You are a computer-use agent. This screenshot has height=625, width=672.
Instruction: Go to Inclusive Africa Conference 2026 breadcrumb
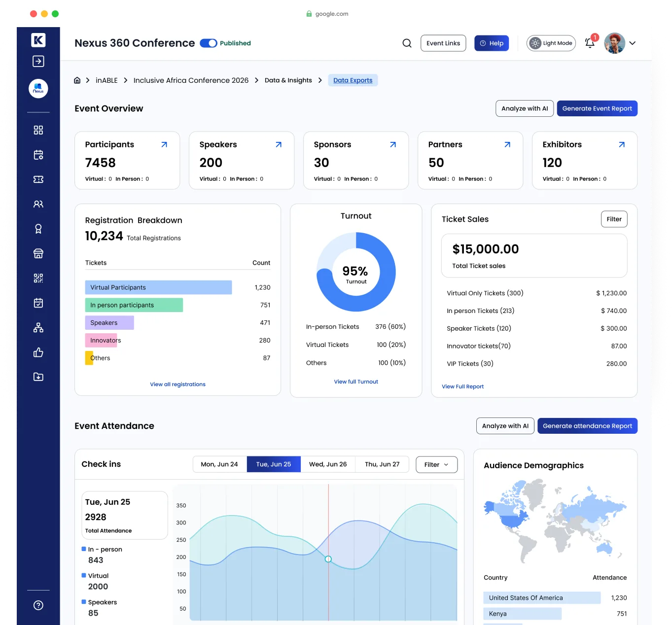coord(191,80)
